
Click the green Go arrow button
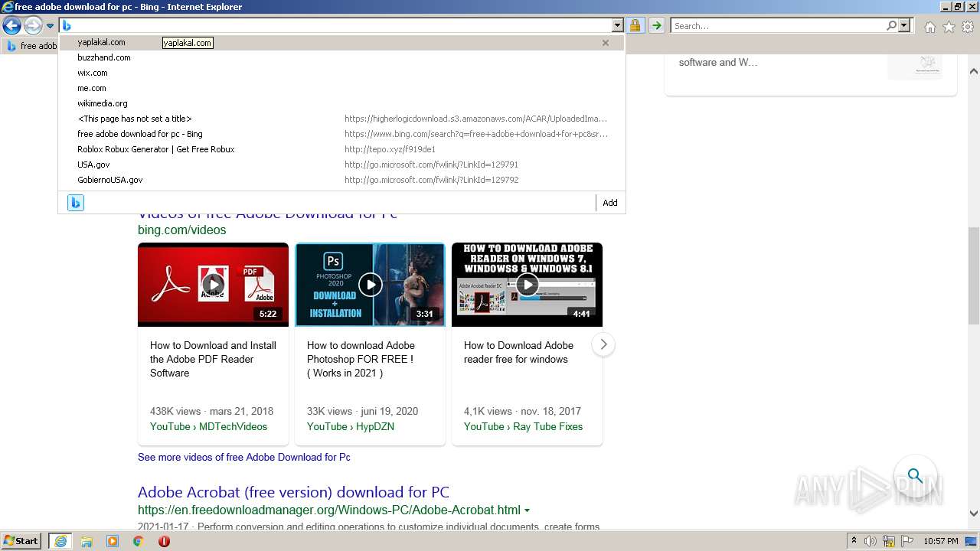coord(656,26)
